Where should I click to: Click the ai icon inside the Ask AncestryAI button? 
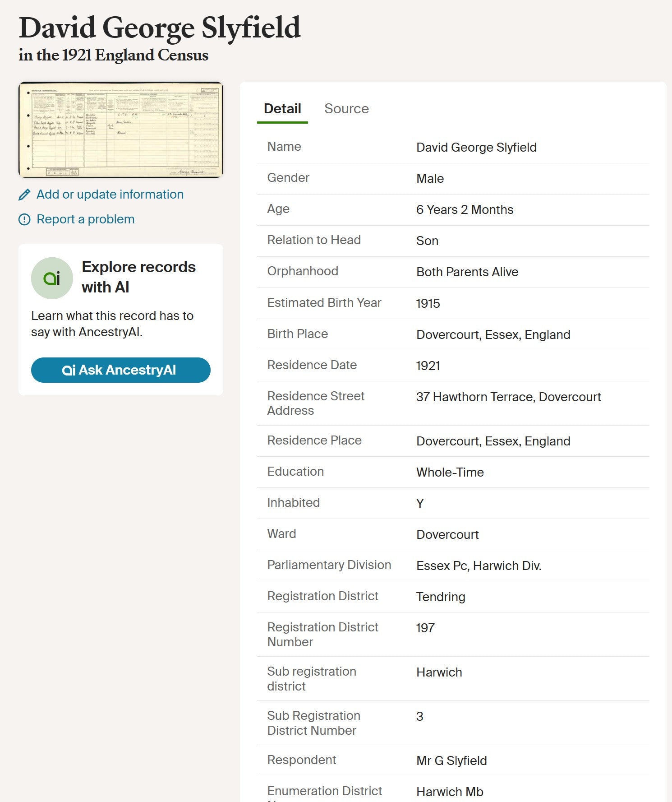(x=69, y=370)
